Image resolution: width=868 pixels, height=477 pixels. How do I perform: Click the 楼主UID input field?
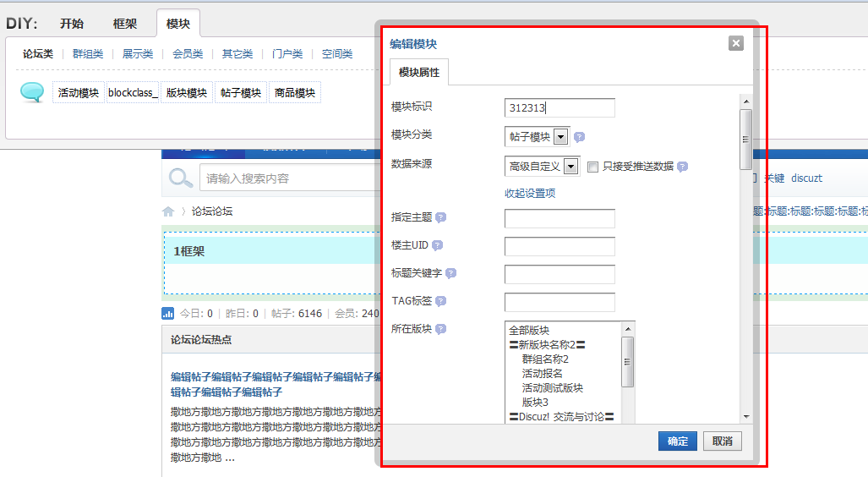(560, 246)
